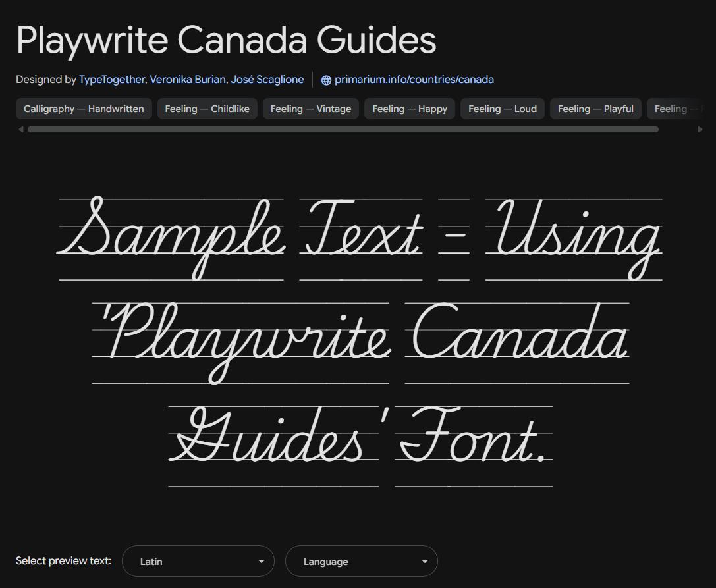Image resolution: width=716 pixels, height=588 pixels.
Task: Open the Language dropdown
Action: click(x=361, y=561)
